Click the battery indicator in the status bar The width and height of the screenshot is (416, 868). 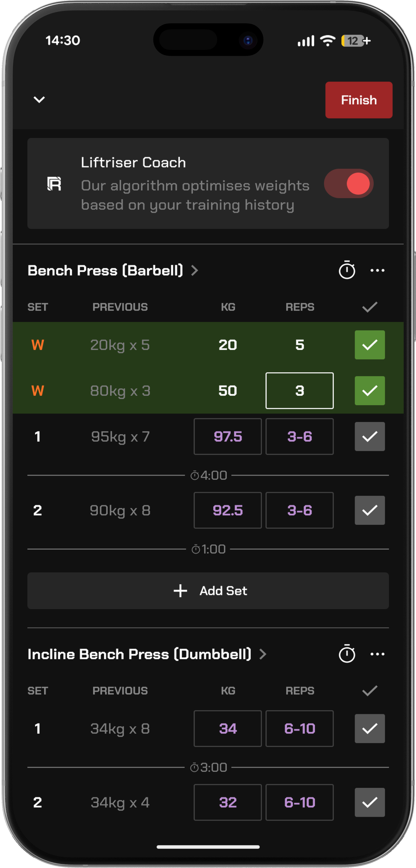pyautogui.click(x=353, y=41)
